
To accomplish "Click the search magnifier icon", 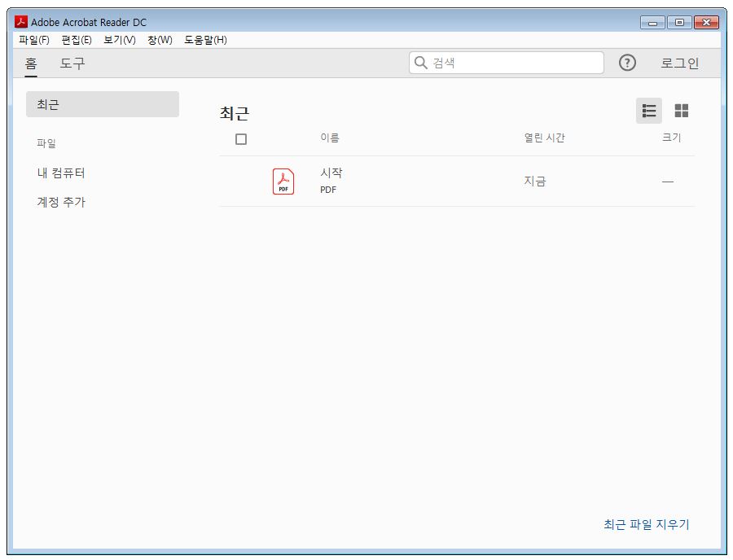I will (421, 63).
